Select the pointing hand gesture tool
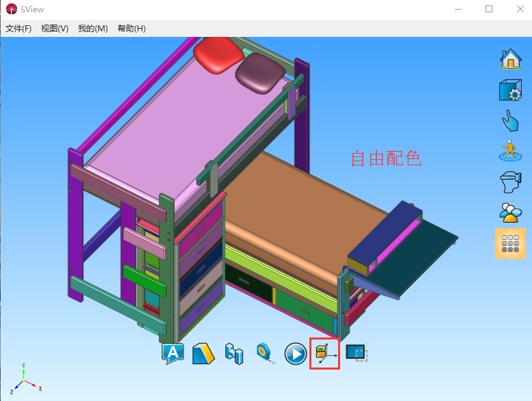 click(510, 120)
